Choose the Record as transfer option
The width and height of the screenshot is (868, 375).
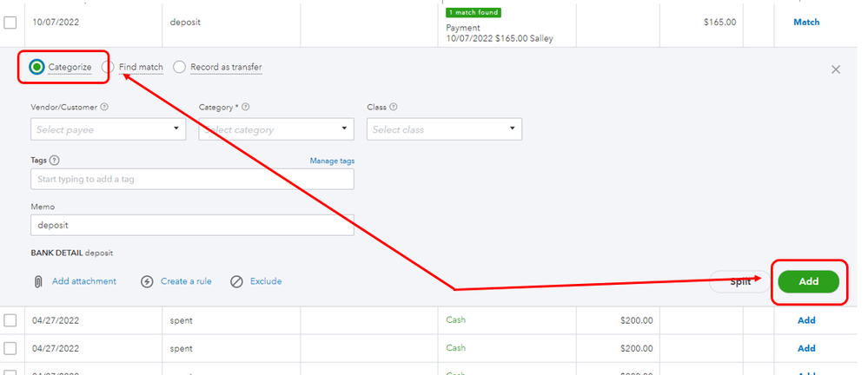pos(180,67)
